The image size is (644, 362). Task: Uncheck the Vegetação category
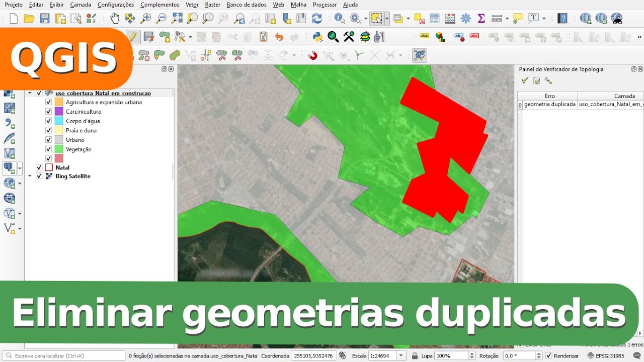pyautogui.click(x=48, y=149)
